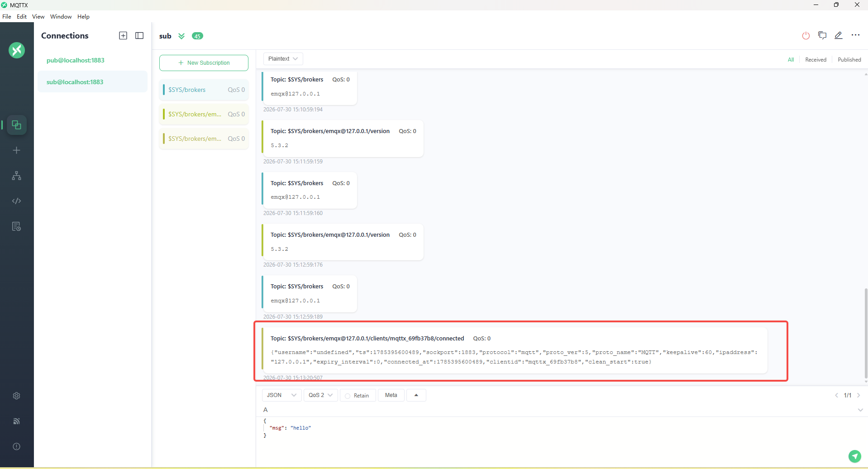The height and width of the screenshot is (469, 868).
Task: Go to previous payload history entry
Action: [x=836, y=395]
